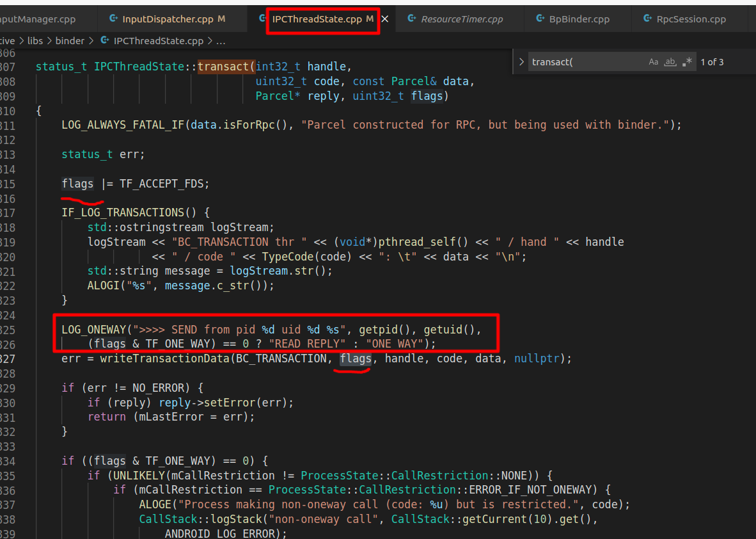This screenshot has width=756, height=539.
Task: Click the '1 of 3' match counter
Action: click(712, 61)
